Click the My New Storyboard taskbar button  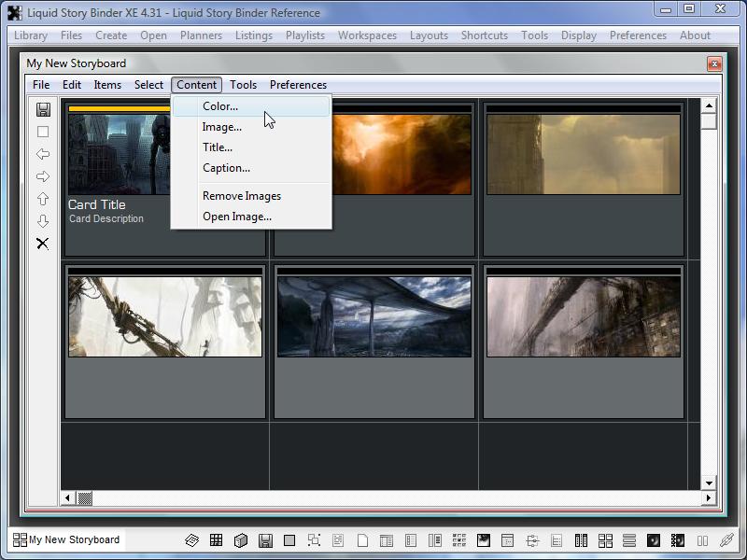[x=65, y=539]
